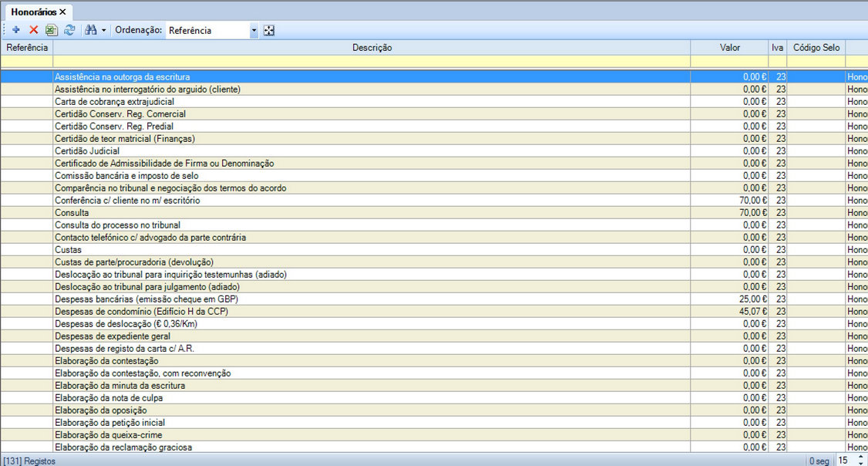Focus the Referência filter field in the yellow row
The width and height of the screenshot is (868, 466).
[x=26, y=61]
